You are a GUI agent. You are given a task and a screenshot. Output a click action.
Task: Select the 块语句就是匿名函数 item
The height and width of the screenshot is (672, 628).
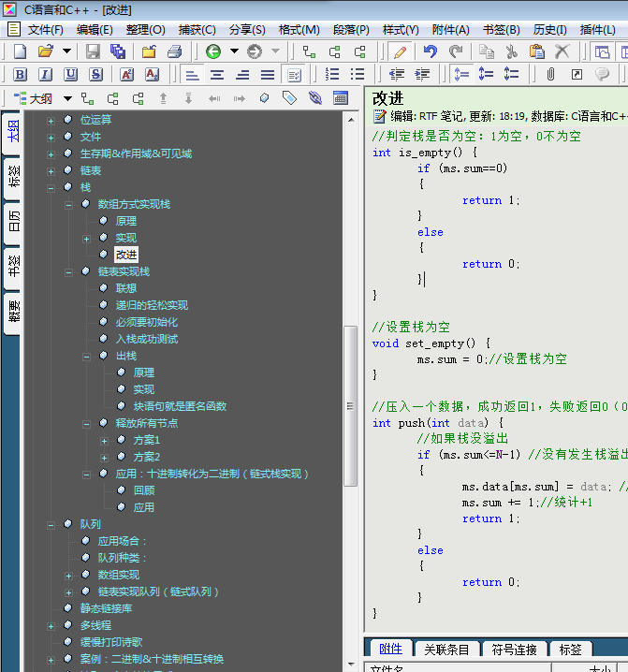click(x=180, y=406)
